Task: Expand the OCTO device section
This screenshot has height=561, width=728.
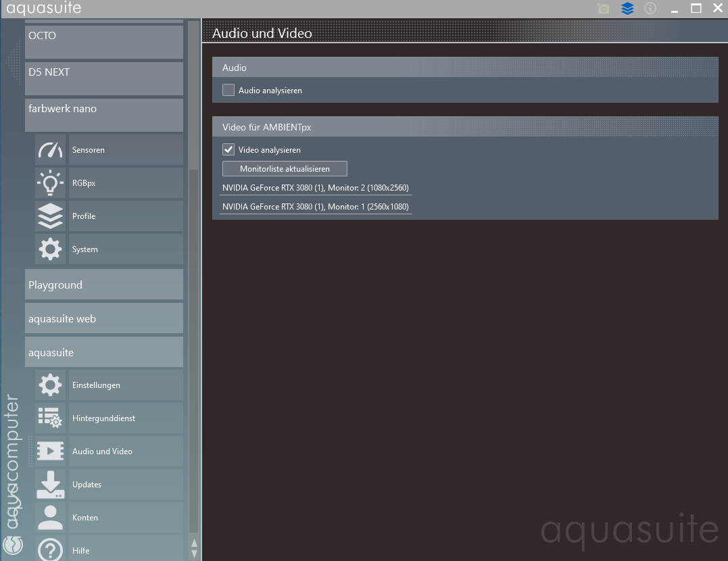Action: 104,42
